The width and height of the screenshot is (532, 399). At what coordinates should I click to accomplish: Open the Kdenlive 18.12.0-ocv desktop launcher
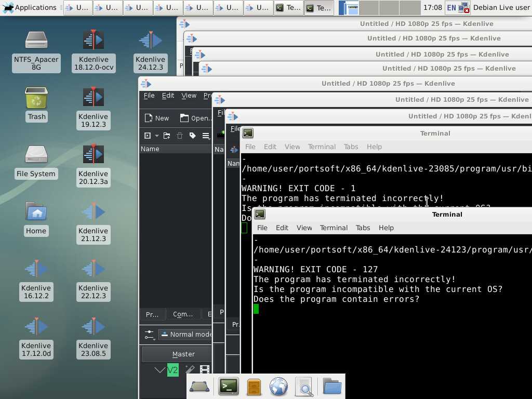[94, 51]
